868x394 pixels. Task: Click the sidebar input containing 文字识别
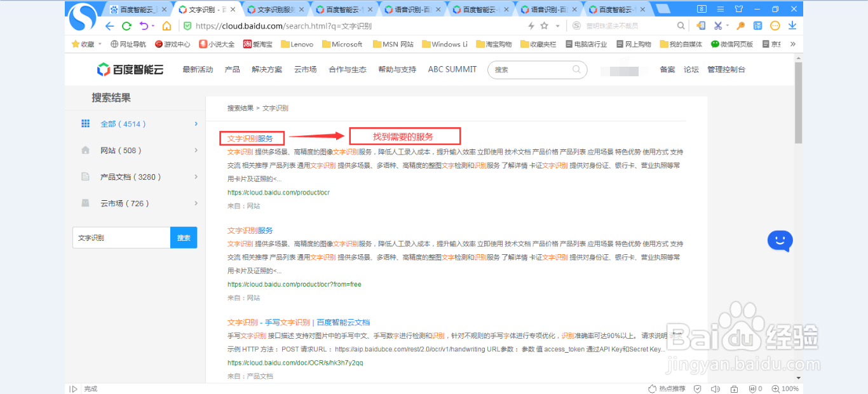[121, 238]
